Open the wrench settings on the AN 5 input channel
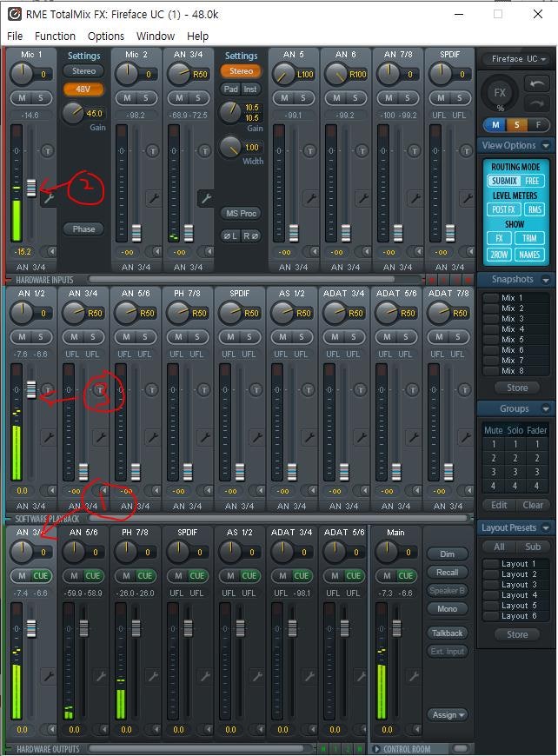558x756 pixels. pyautogui.click(x=310, y=198)
